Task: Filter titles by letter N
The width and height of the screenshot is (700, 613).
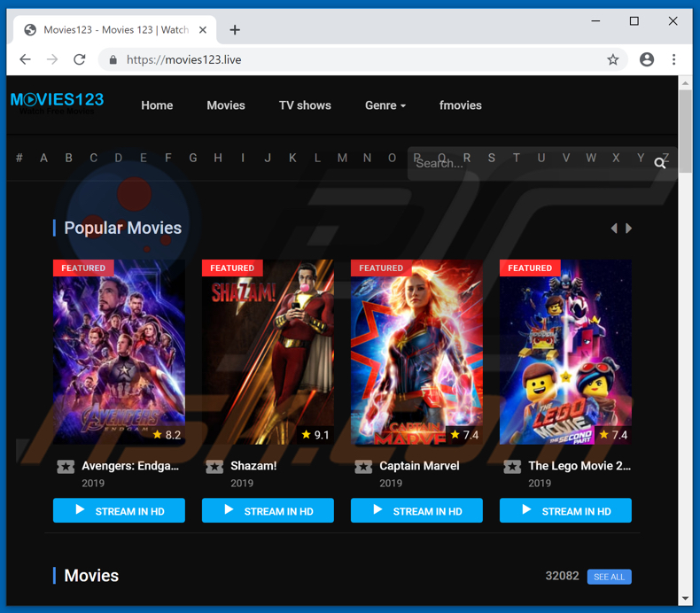Action: pos(367,158)
